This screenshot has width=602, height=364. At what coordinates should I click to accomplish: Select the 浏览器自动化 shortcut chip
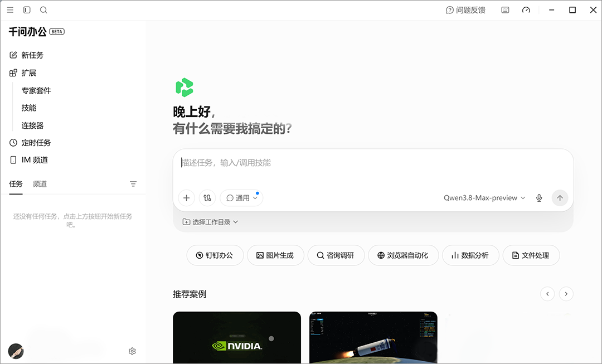click(x=403, y=255)
